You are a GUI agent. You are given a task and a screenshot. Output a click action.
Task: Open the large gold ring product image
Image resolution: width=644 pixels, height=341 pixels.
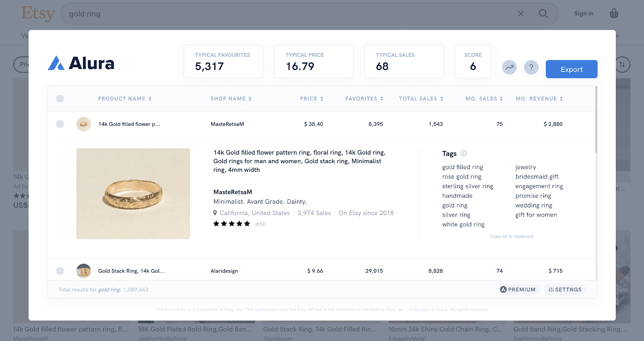[133, 194]
